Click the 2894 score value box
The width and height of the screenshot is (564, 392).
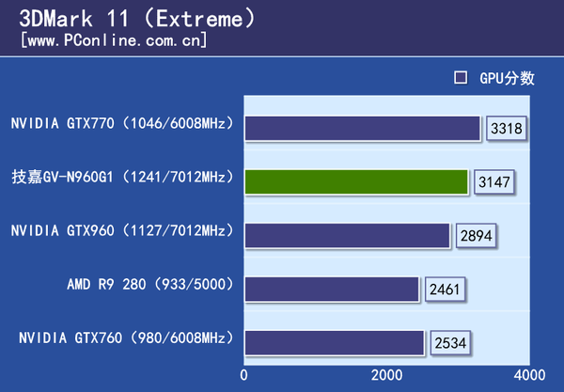coord(476,236)
